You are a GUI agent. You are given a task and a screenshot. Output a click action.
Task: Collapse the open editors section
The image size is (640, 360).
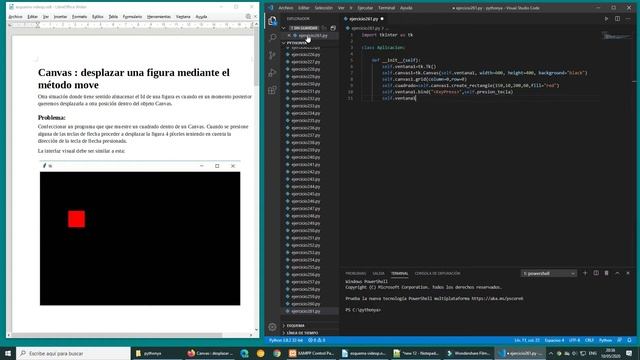pyautogui.click(x=284, y=28)
